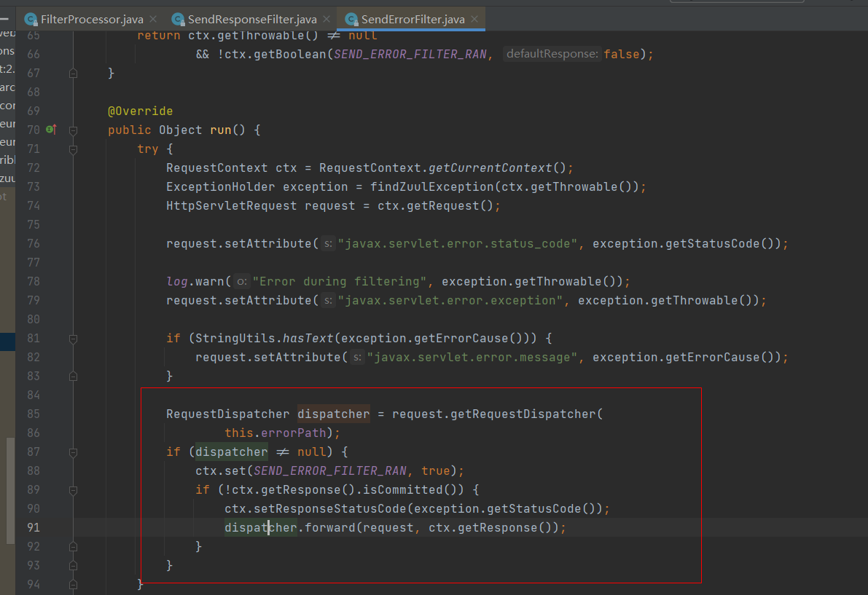Click the "javax.servlet.error.message" string

point(472,358)
